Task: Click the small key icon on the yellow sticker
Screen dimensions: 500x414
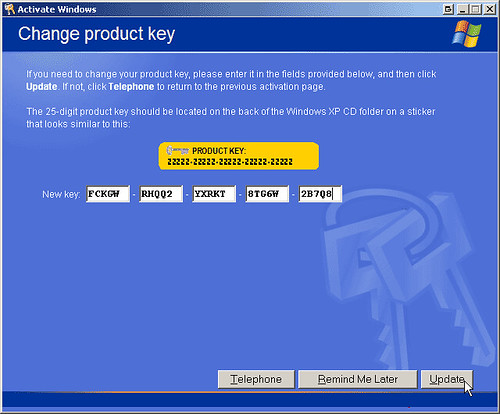Action: pos(177,151)
